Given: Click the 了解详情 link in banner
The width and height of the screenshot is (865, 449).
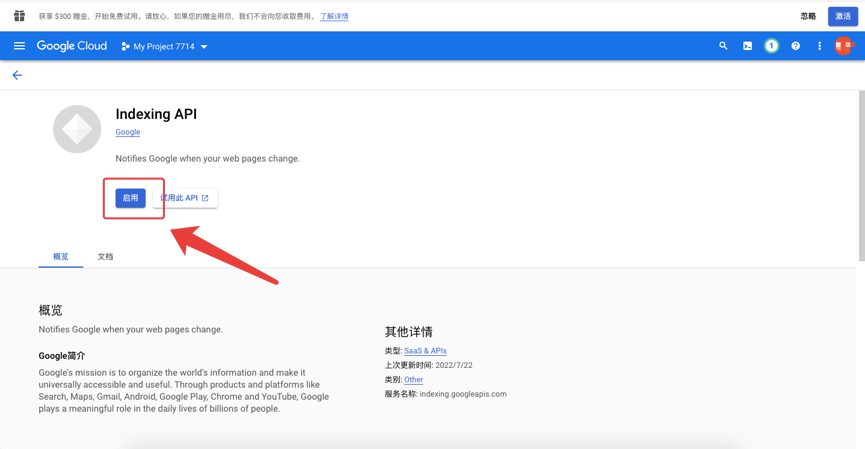Looking at the screenshot, I should coord(334,17).
